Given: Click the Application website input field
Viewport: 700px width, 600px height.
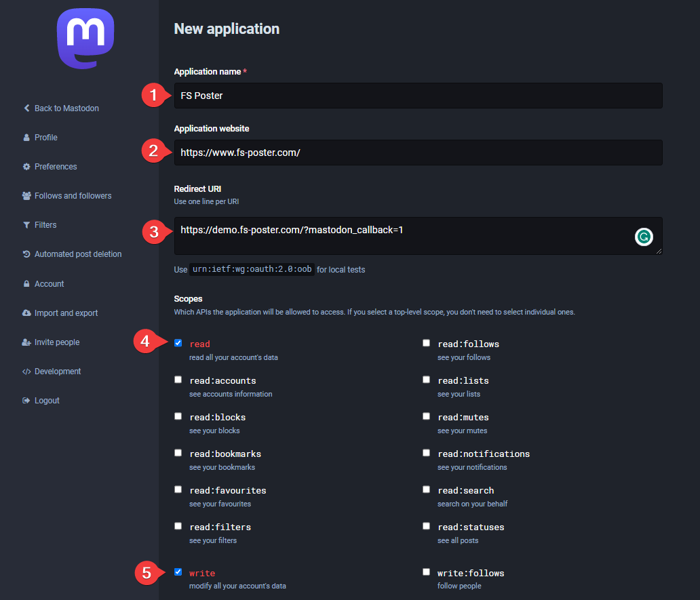Looking at the screenshot, I should pos(418,153).
